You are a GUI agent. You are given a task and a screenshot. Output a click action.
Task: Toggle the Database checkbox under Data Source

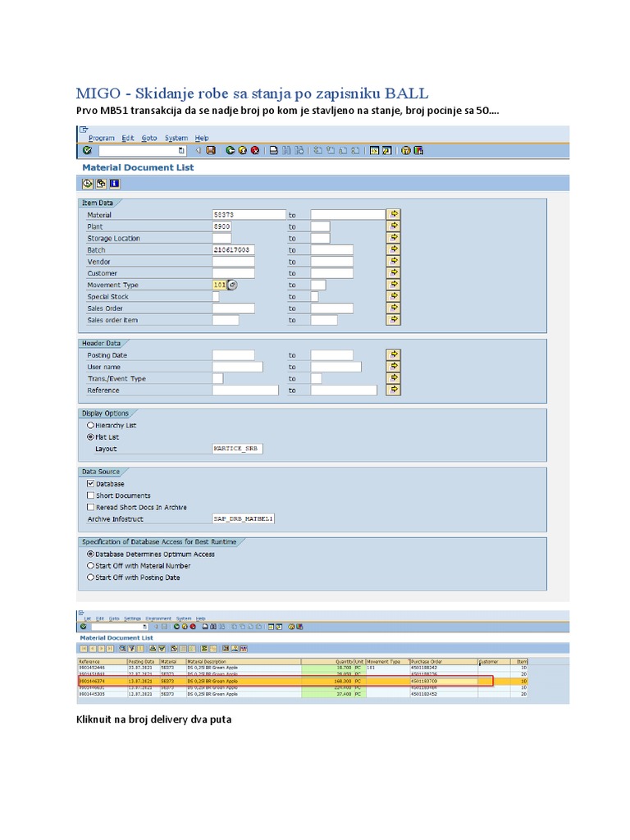coord(90,484)
